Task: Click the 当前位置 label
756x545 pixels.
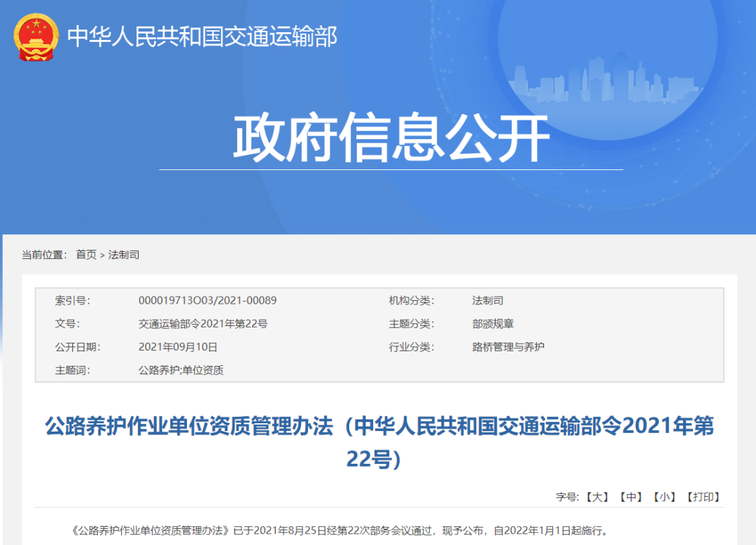Action: 43,255
